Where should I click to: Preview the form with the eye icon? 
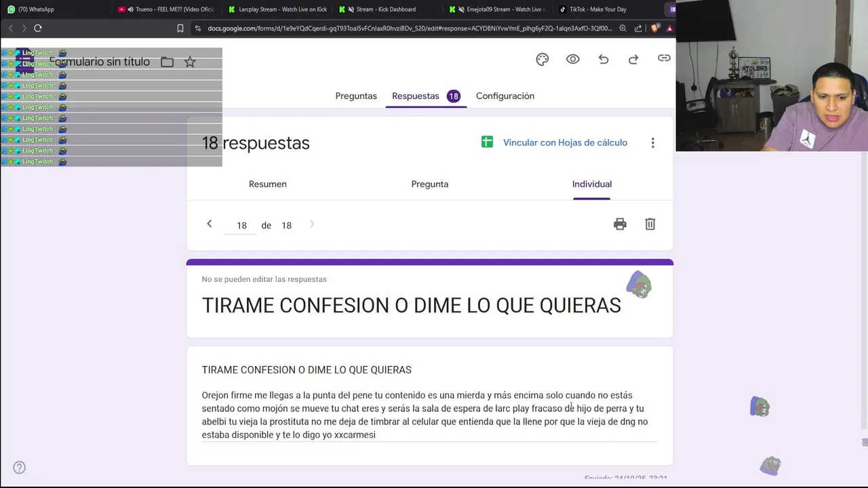click(x=573, y=59)
